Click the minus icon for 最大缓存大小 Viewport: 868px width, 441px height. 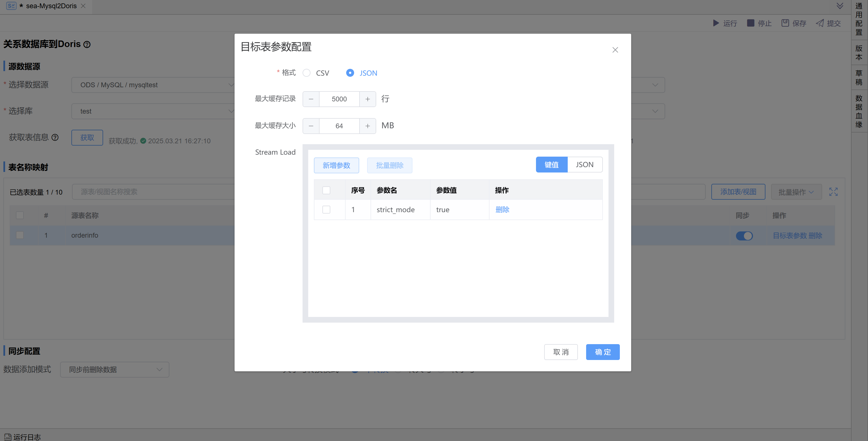311,126
